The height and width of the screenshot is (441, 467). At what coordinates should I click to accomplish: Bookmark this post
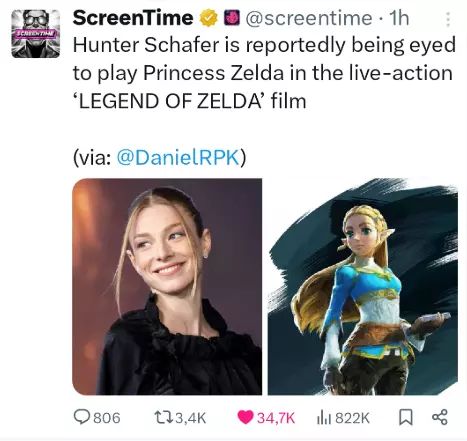tap(406, 417)
